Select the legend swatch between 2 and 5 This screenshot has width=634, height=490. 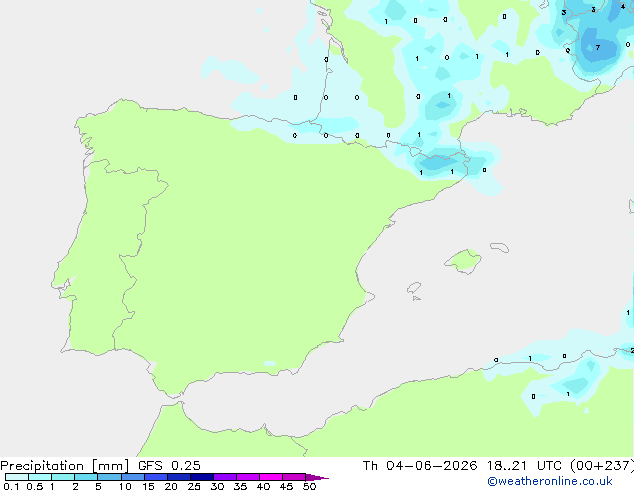pyautogui.click(x=86, y=477)
